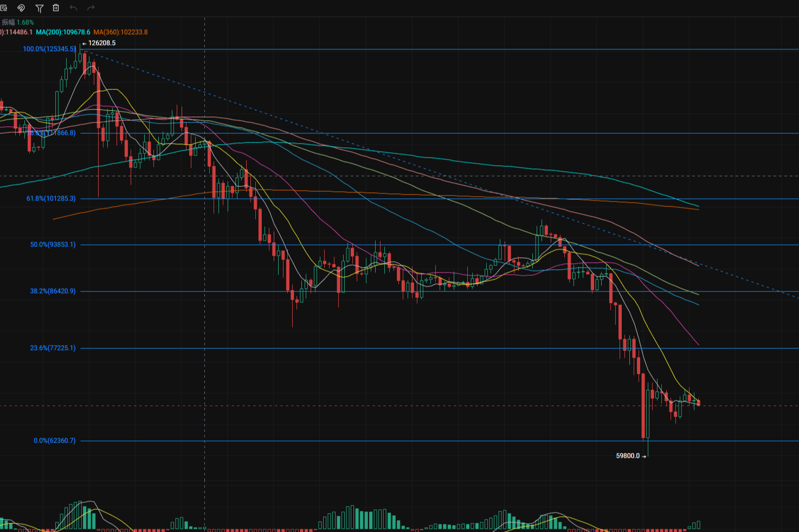Viewport: 799px width, 532px height.
Task: Open the drawing filter funnel icon
Action: pos(39,8)
